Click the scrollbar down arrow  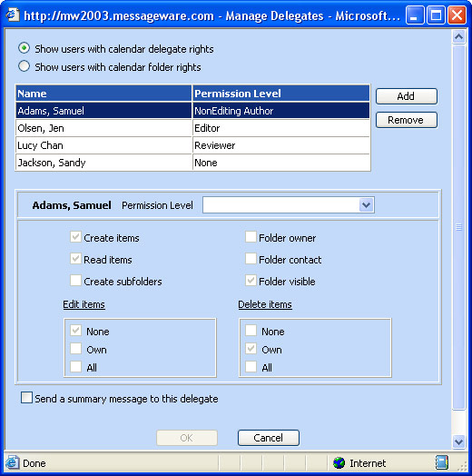(x=458, y=441)
